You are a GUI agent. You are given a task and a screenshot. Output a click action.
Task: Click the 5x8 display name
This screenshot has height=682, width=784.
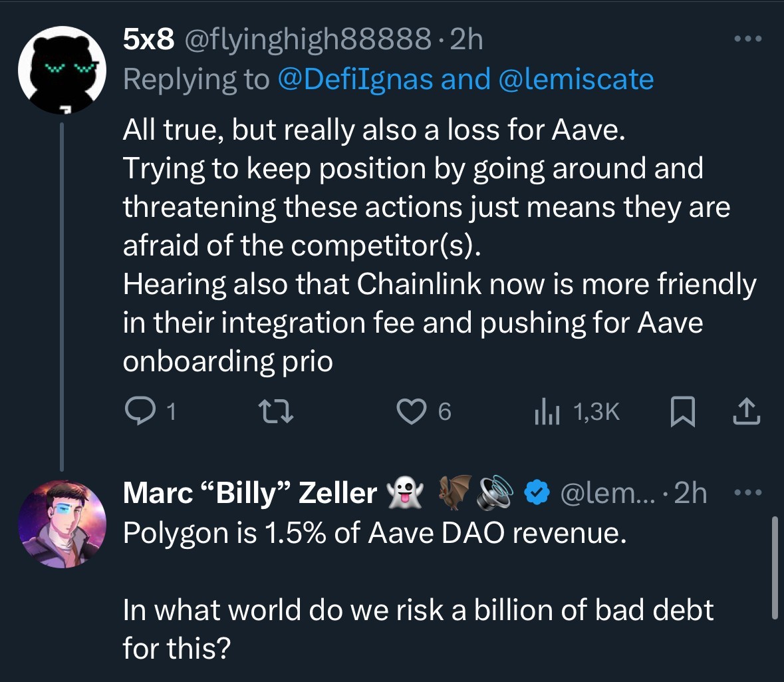149,41
